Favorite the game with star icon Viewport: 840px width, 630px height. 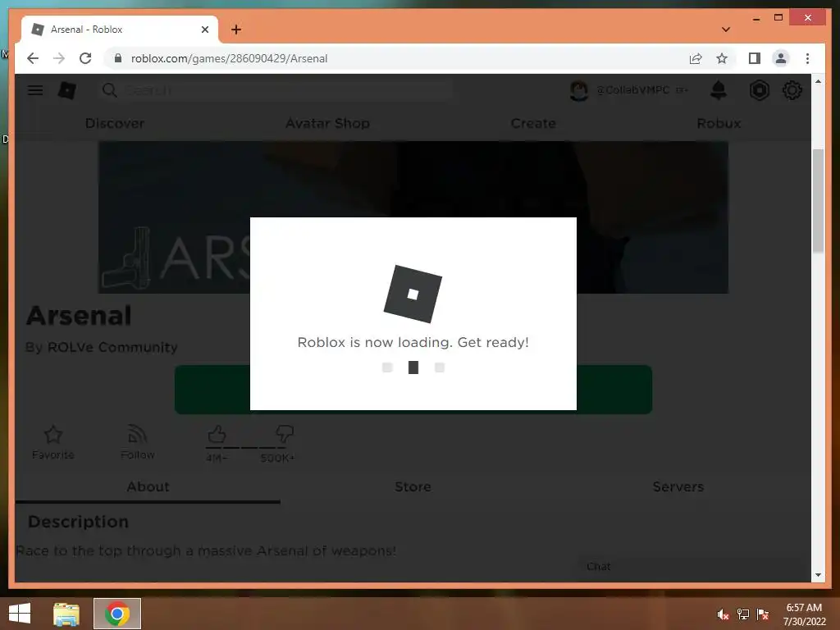pyautogui.click(x=53, y=435)
